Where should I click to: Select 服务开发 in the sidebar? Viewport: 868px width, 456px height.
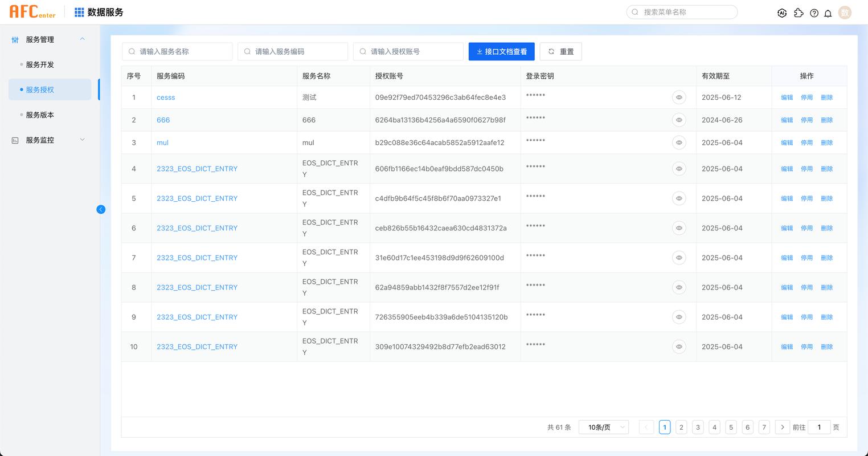pos(42,64)
